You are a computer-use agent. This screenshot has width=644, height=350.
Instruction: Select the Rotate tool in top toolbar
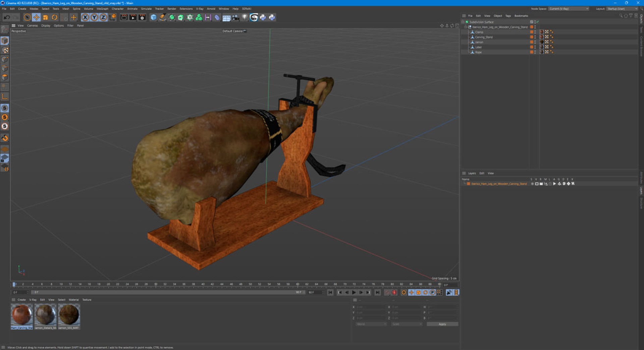(x=54, y=17)
